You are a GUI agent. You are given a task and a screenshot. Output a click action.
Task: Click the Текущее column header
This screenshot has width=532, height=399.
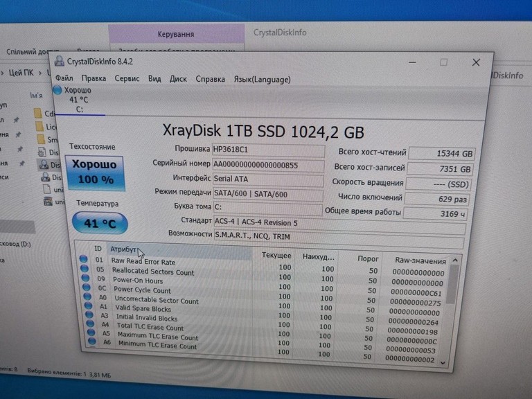tap(276, 255)
